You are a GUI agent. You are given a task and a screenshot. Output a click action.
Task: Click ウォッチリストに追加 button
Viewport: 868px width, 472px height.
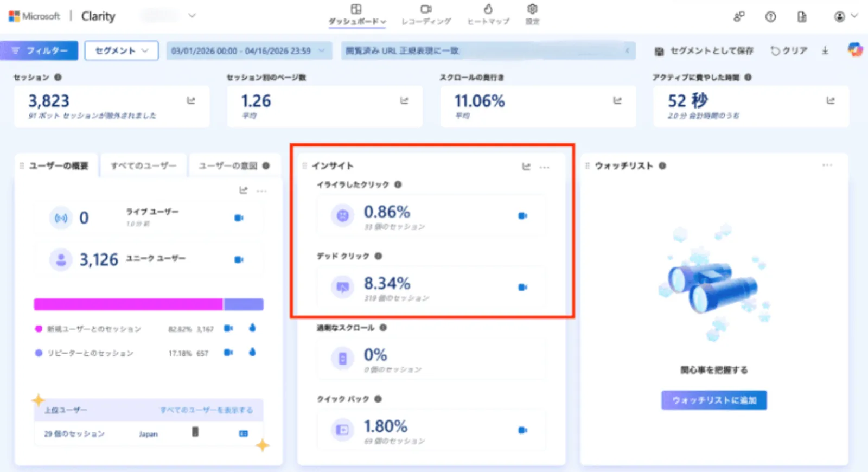[x=714, y=400]
